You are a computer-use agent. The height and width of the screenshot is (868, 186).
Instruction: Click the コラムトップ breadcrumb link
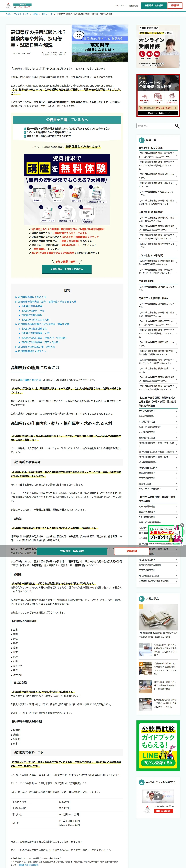(x=47, y=14)
